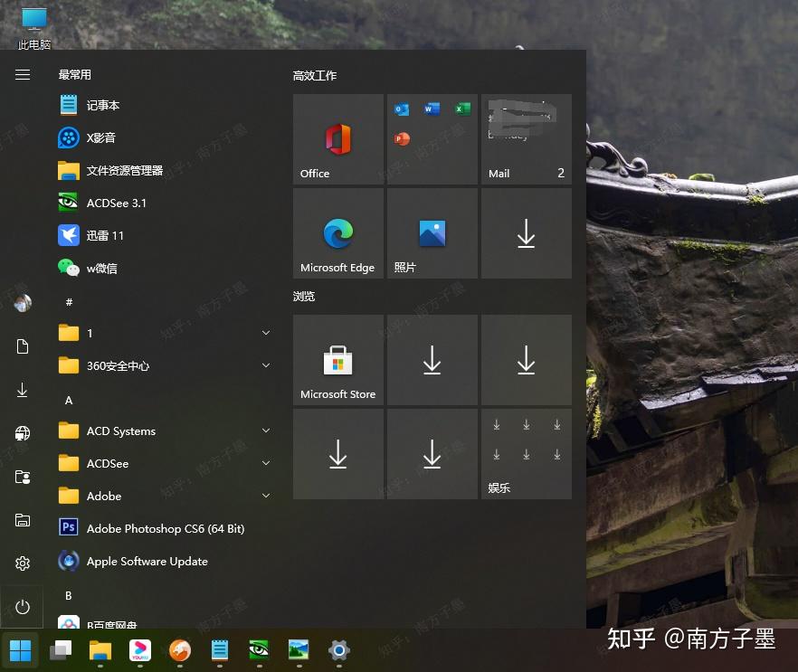Open Documents from Start sidebar

[x=23, y=346]
